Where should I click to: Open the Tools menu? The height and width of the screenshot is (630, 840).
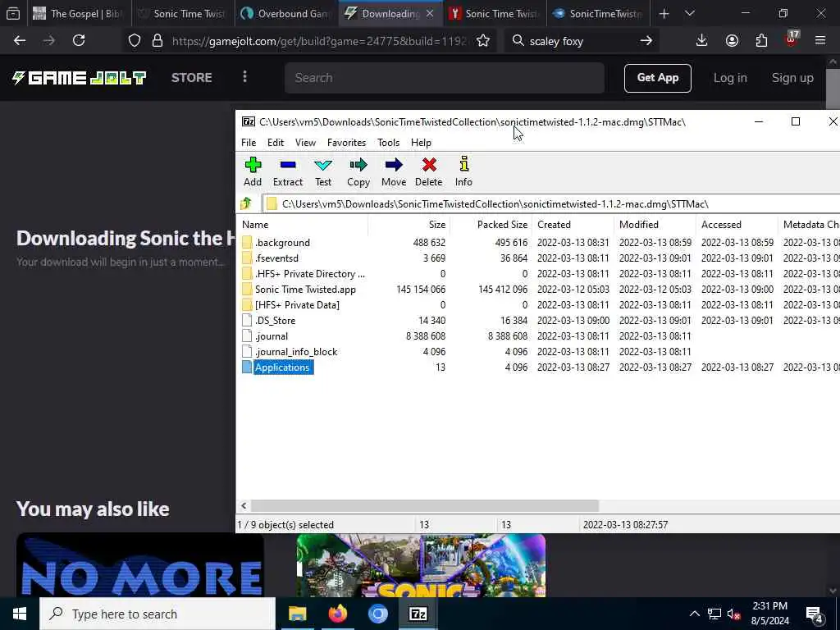388,143
